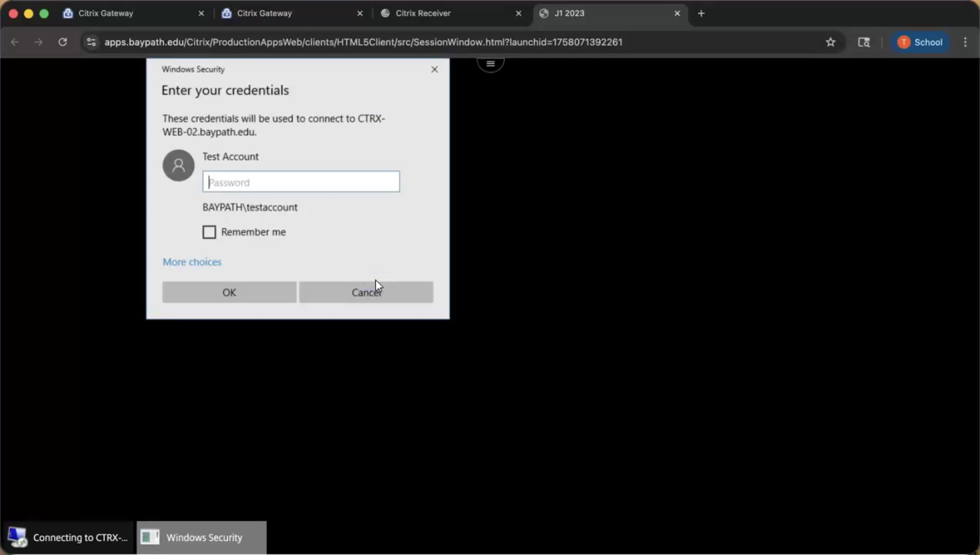Click the Test Account user avatar icon
The image size is (980, 555).
tap(178, 165)
